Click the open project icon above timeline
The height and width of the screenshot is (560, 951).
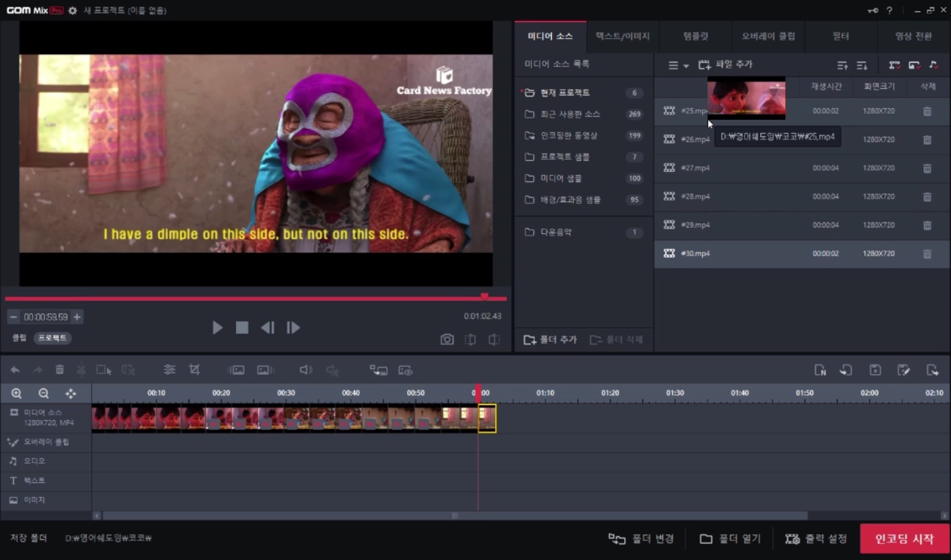pyautogui.click(x=845, y=370)
